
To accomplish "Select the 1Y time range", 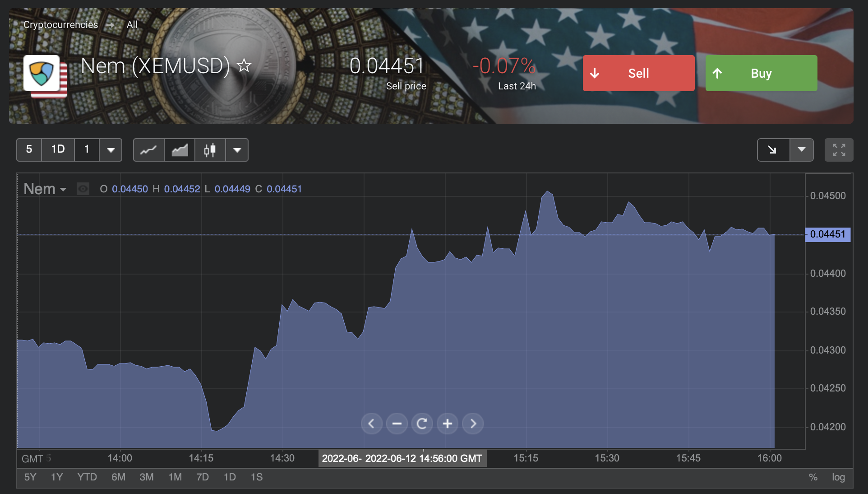I will click(57, 477).
